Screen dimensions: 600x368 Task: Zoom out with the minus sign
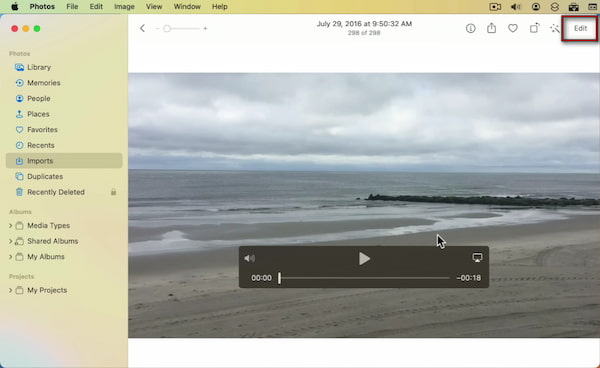click(x=157, y=29)
